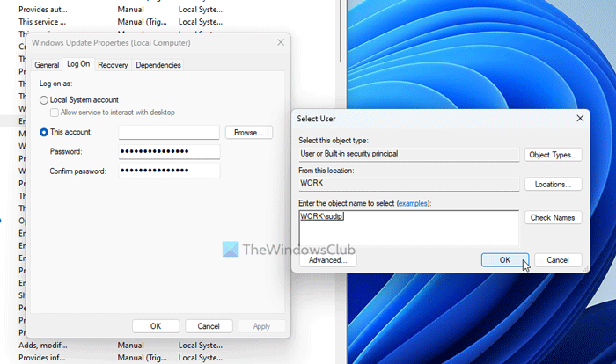Toggle Allow service to interact with desktop
The image size is (616, 364).
tap(55, 113)
